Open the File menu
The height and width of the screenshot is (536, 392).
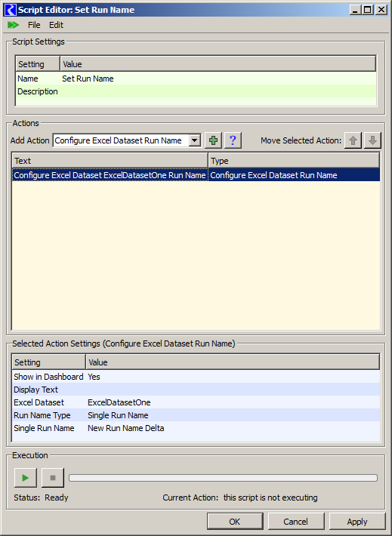[34, 25]
